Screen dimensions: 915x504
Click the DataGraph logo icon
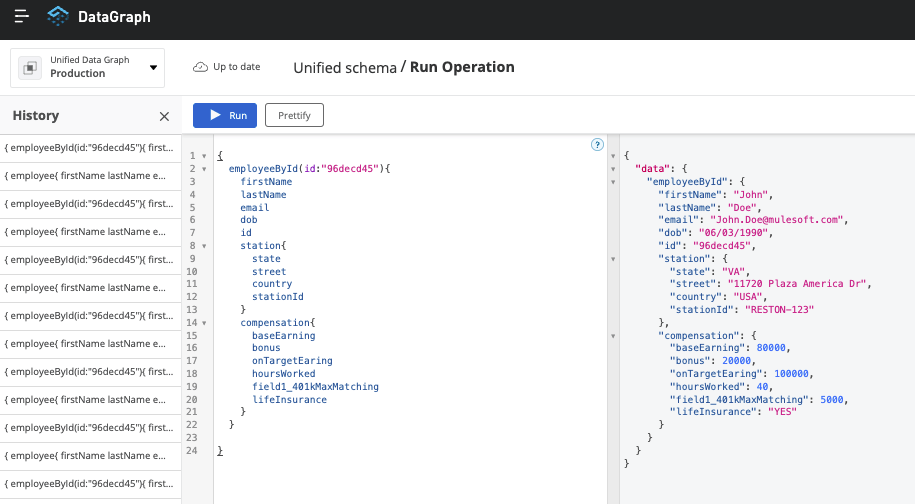point(58,16)
